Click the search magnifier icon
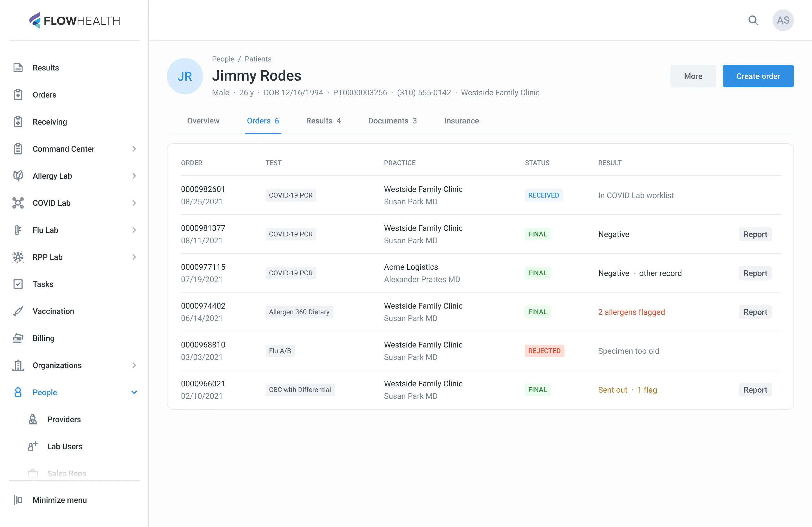Viewport: 812px width, 527px height. 753,21
